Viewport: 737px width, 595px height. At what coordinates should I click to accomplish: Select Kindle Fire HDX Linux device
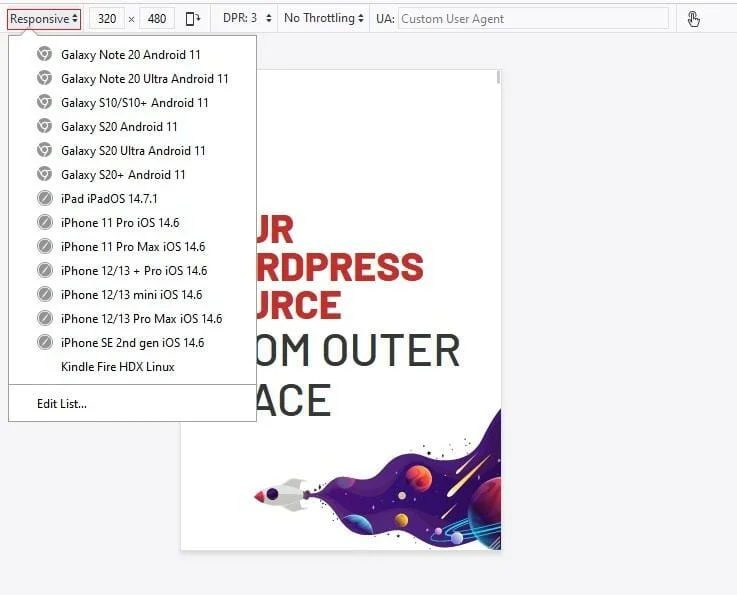[x=133, y=366]
